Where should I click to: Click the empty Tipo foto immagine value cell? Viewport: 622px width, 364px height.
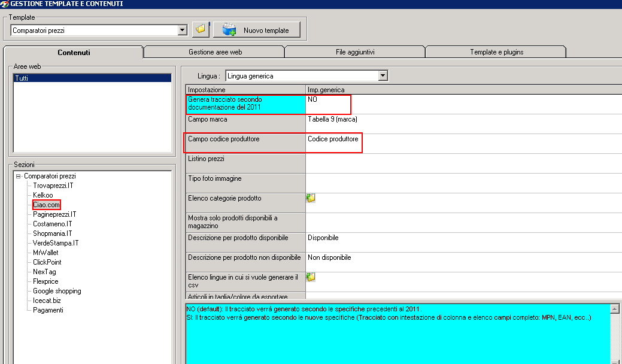464,183
